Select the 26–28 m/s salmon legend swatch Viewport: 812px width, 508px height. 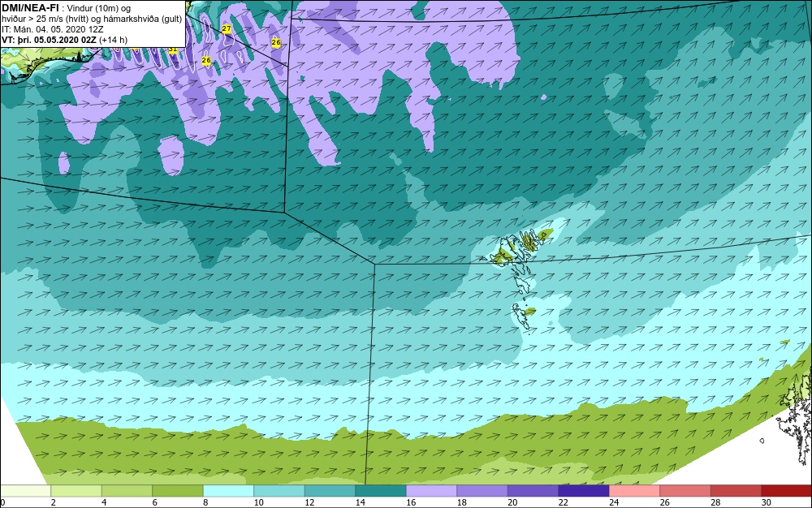[685, 491]
